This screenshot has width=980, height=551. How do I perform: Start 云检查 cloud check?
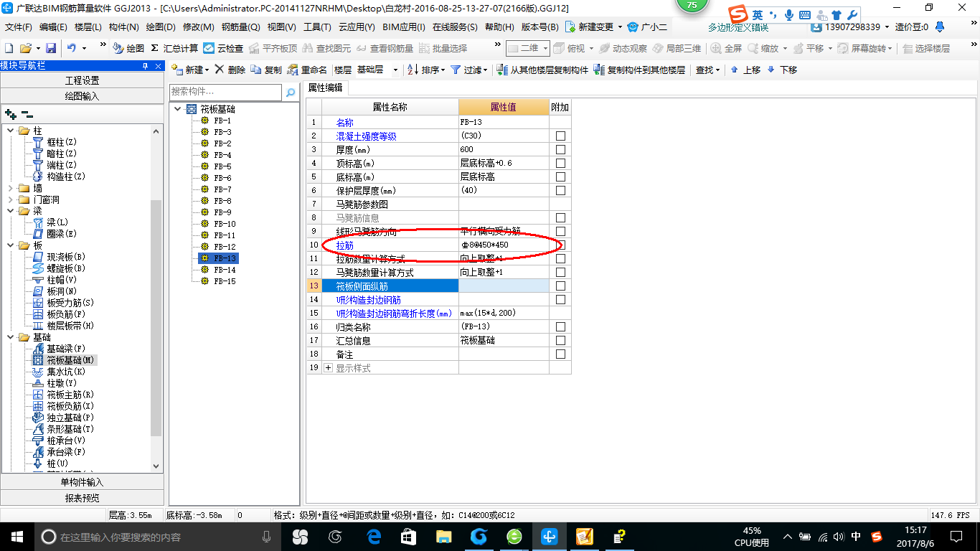click(223, 48)
